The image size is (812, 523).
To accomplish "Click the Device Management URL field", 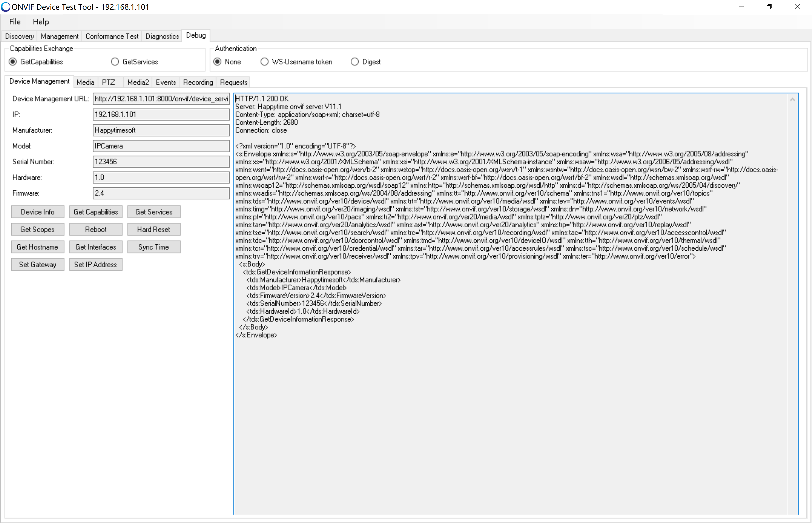I will pos(161,99).
